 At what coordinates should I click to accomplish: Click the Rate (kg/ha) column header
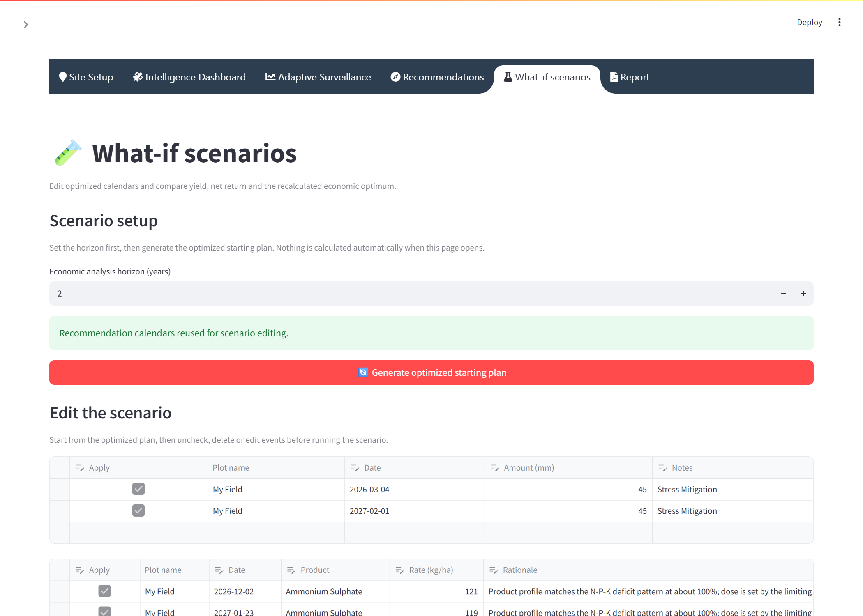(x=437, y=570)
